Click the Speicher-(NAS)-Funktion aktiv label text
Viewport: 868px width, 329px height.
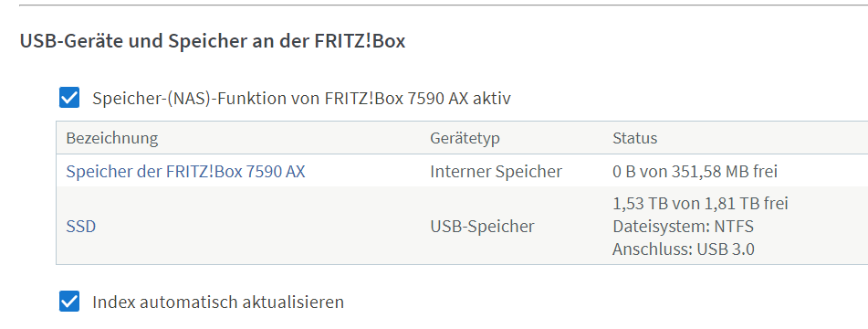(302, 99)
